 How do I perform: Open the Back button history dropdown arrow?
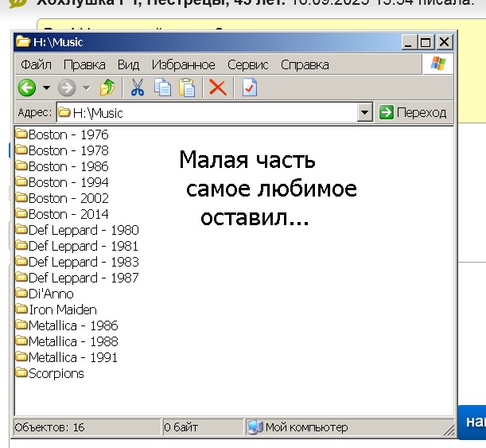46,88
